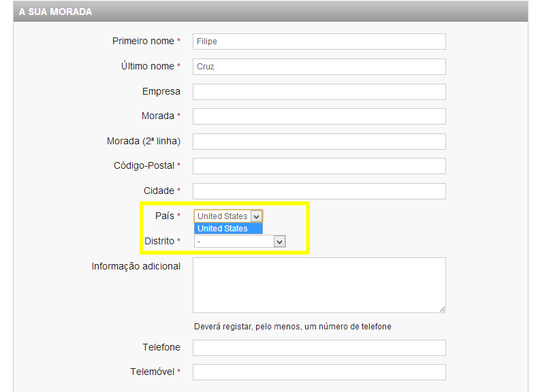This screenshot has height=392, width=538.
Task: Focus the Empresa text field
Action: point(319,92)
